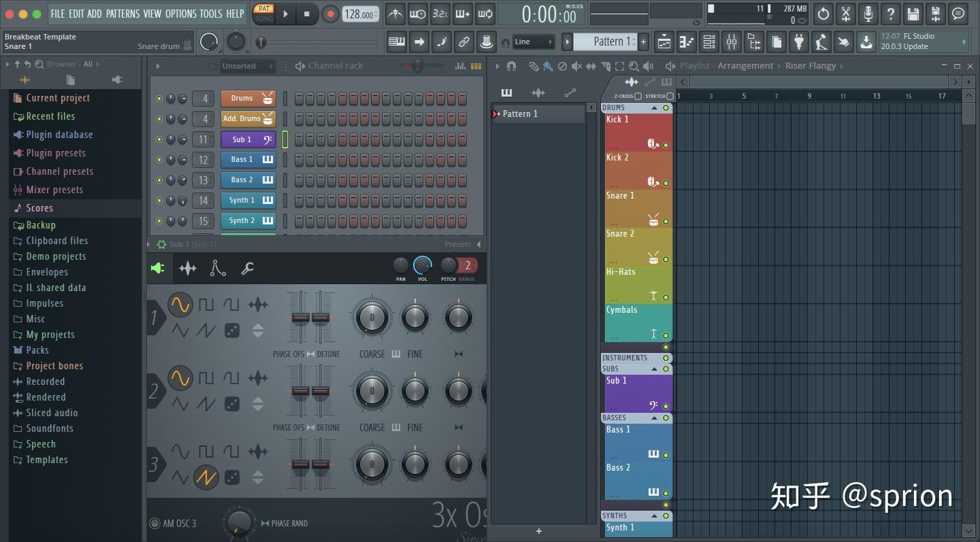
Task: Click the record button
Action: point(330,14)
